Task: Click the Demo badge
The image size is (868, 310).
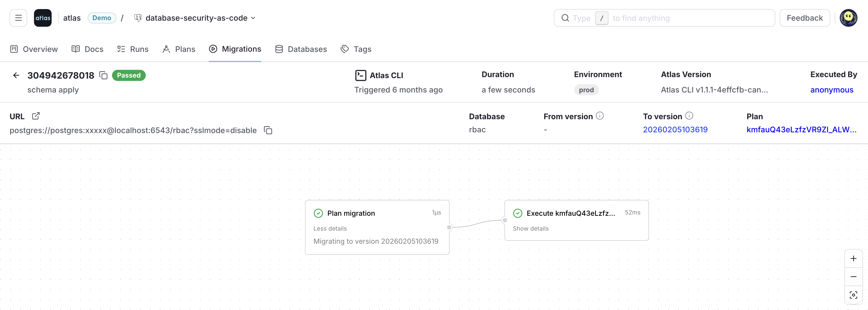Action: [102, 18]
